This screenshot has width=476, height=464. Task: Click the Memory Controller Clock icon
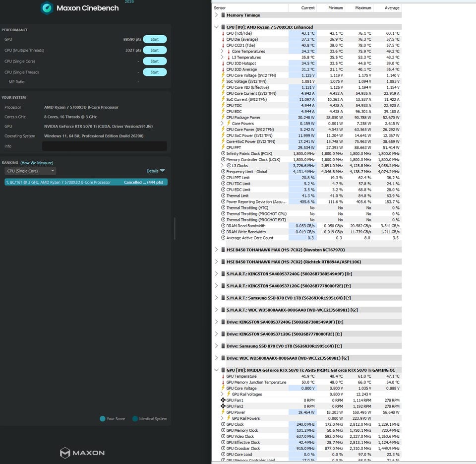tap(223, 159)
